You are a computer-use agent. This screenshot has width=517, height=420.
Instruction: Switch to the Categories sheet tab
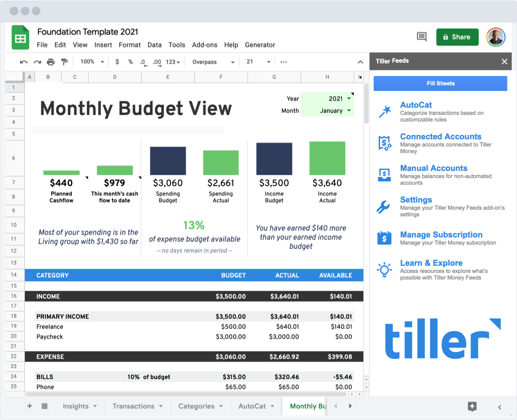(x=196, y=406)
